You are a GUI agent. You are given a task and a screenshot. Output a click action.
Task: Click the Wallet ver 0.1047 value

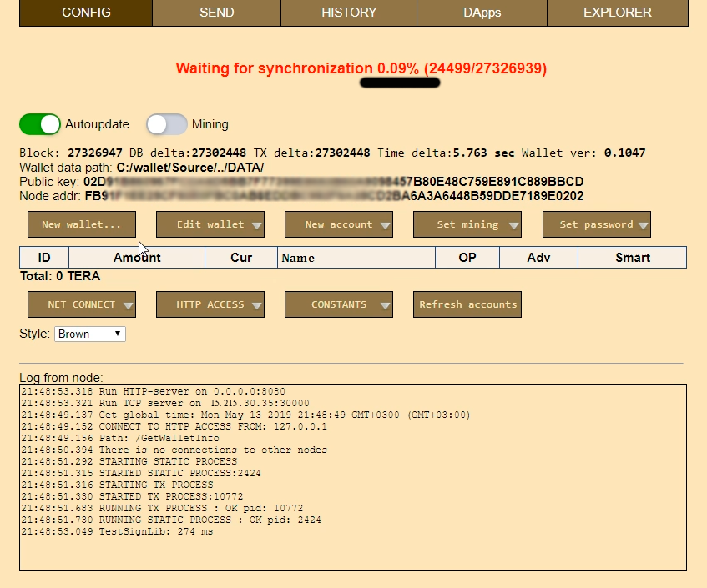(x=624, y=153)
